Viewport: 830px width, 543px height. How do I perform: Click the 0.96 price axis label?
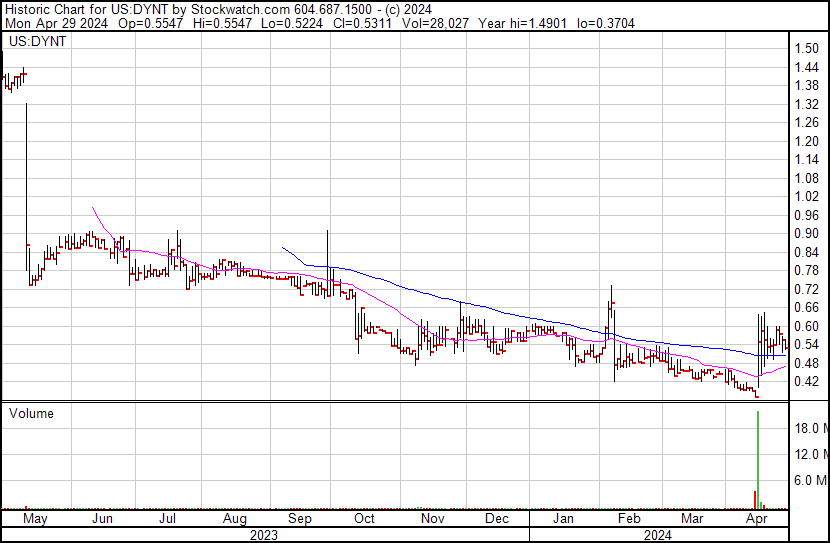(x=806, y=215)
